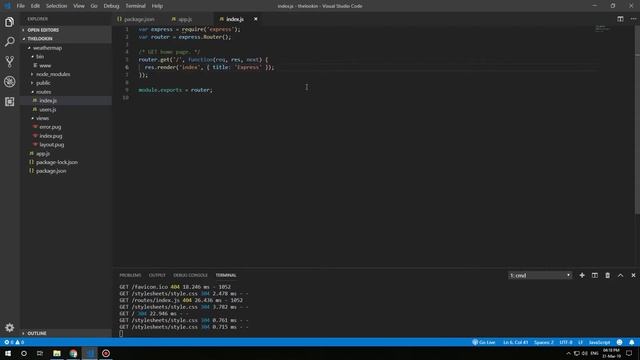Select users.js in the file tree

(48, 109)
